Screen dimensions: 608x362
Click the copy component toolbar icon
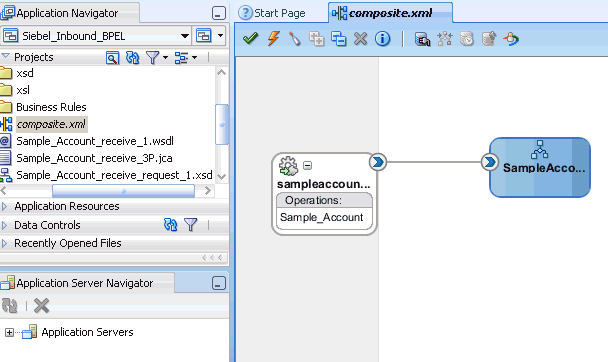click(x=317, y=39)
